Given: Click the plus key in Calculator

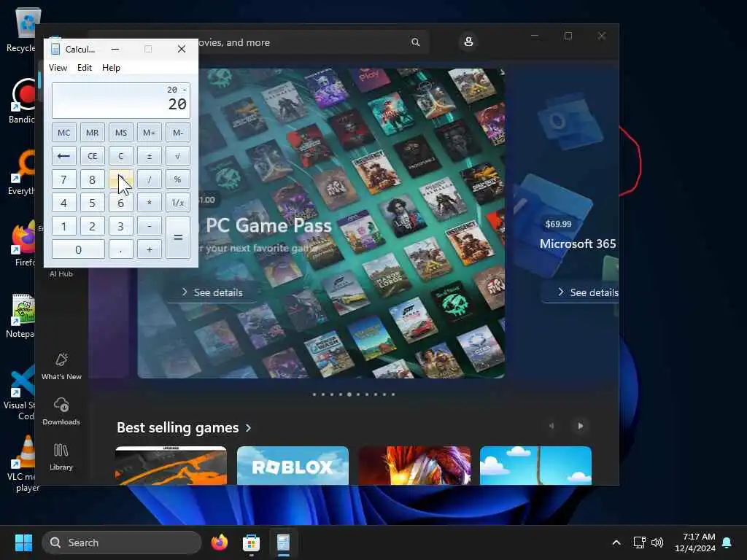Looking at the screenshot, I should click(149, 249).
